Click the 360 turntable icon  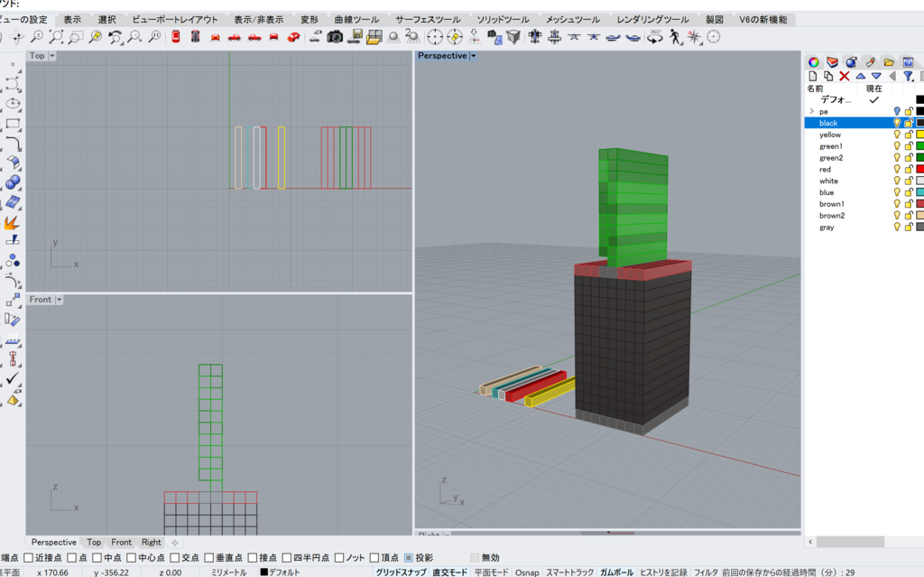[x=655, y=37]
